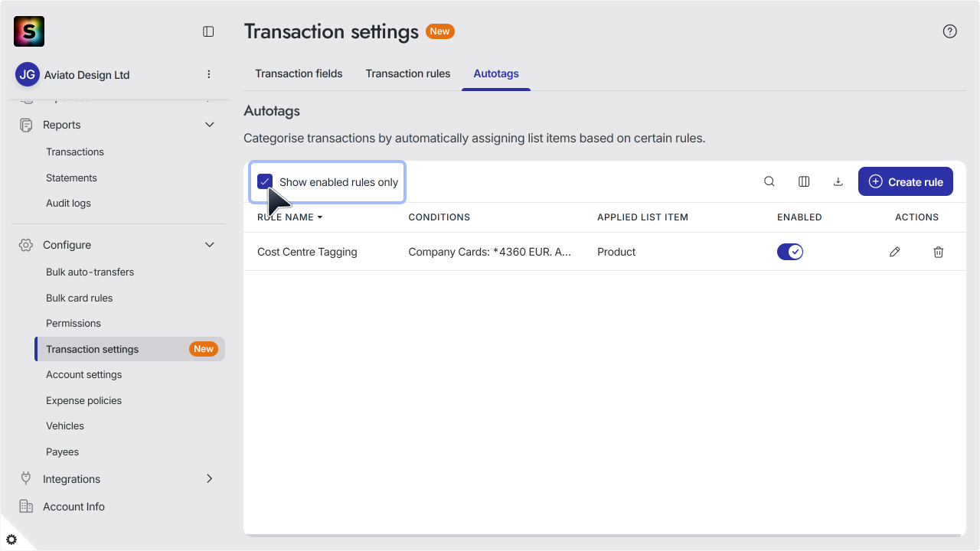
Task: Open Audit logs in sidebar
Action: point(68,203)
